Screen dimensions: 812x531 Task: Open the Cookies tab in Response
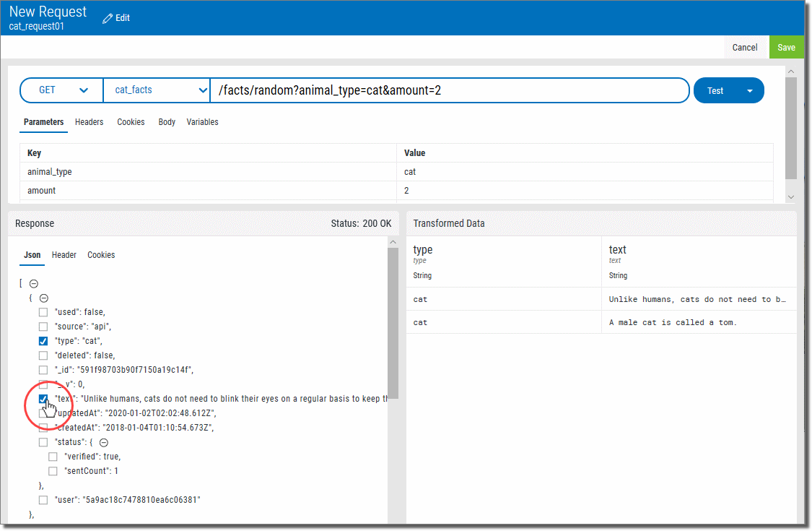[x=101, y=255]
